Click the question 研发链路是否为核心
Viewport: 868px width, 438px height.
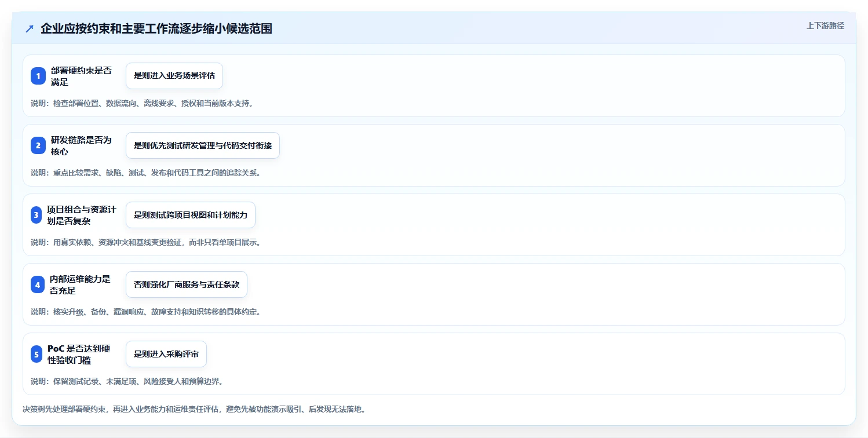(81, 145)
